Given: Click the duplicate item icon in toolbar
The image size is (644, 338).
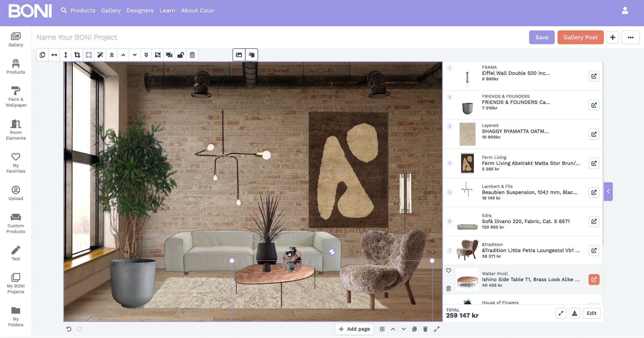Looking at the screenshot, I should pos(43,55).
